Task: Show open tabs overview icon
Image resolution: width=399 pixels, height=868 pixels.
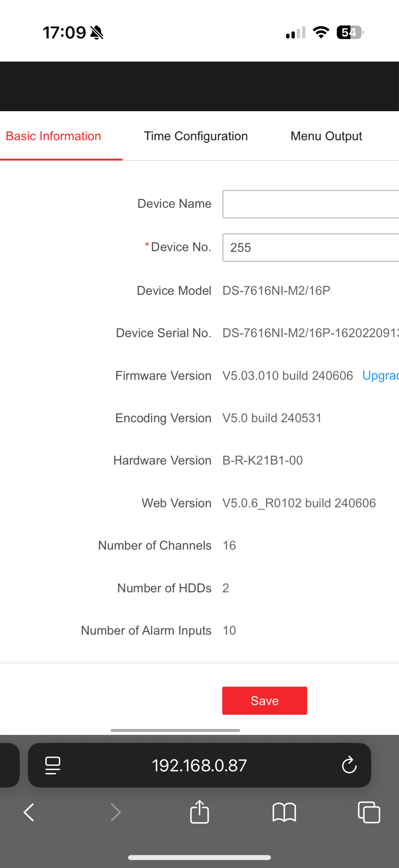Action: click(x=369, y=812)
